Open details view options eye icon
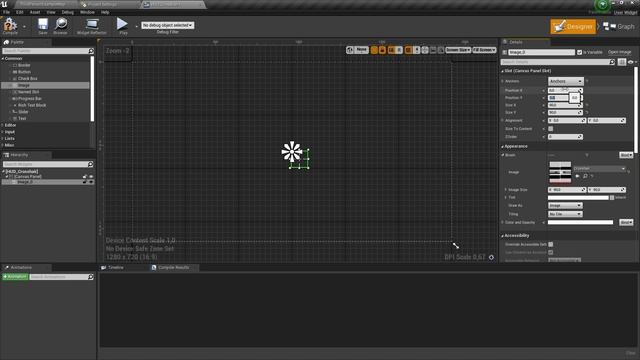Screen dimensions: 640x360 [631, 62]
